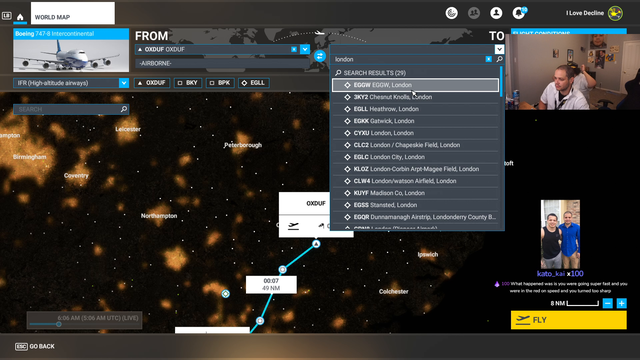Image resolution: width=640 pixels, height=360 pixels.
Task: Click the airport marker near the route
Action: pos(225,294)
